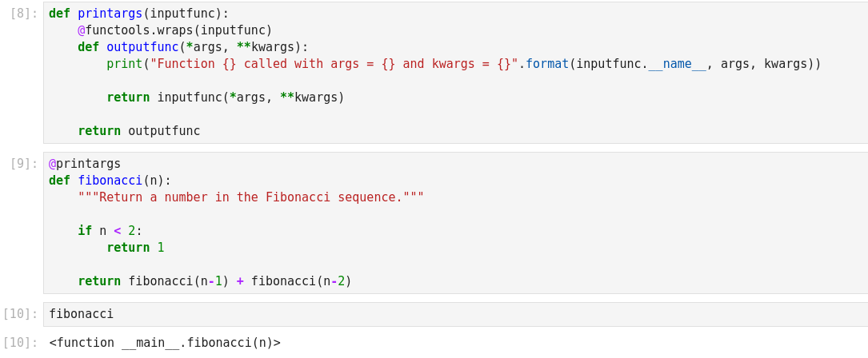Click the return fibonacci(n-1) + fibonacci(n-2) line
This screenshot has height=358, width=868.
214,281
